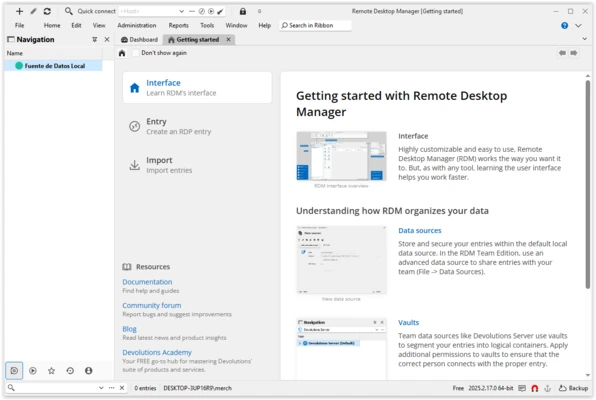
Task: Close the Getting started tab
Action: [228, 40]
